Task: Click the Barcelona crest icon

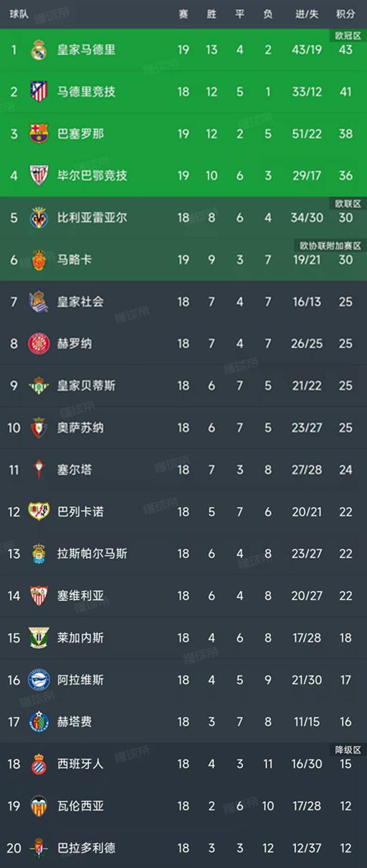Action: [38, 134]
